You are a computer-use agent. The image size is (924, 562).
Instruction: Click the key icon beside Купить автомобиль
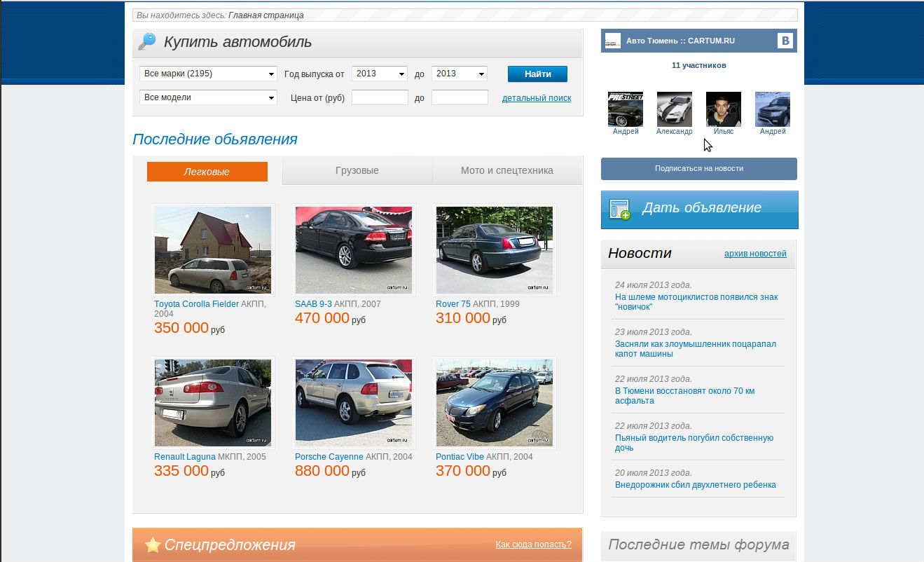147,42
